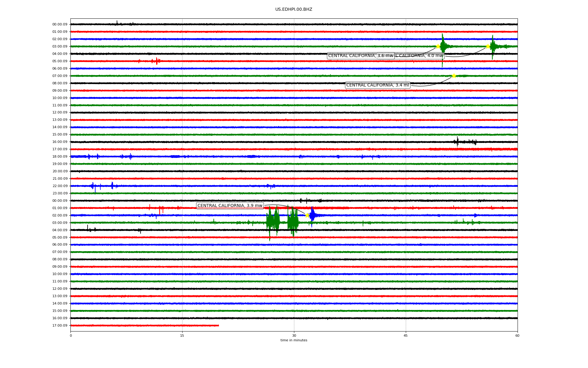Screen dimensions: 588x368
Task: Click the CENTRAL CALIFORNIA, 3.4 ml label
Action: click(x=377, y=85)
